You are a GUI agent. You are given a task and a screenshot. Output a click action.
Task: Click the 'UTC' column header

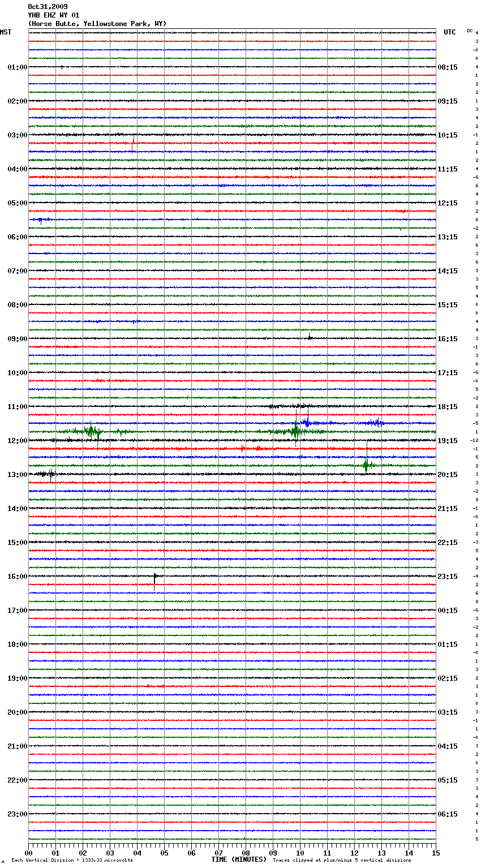coord(450,32)
